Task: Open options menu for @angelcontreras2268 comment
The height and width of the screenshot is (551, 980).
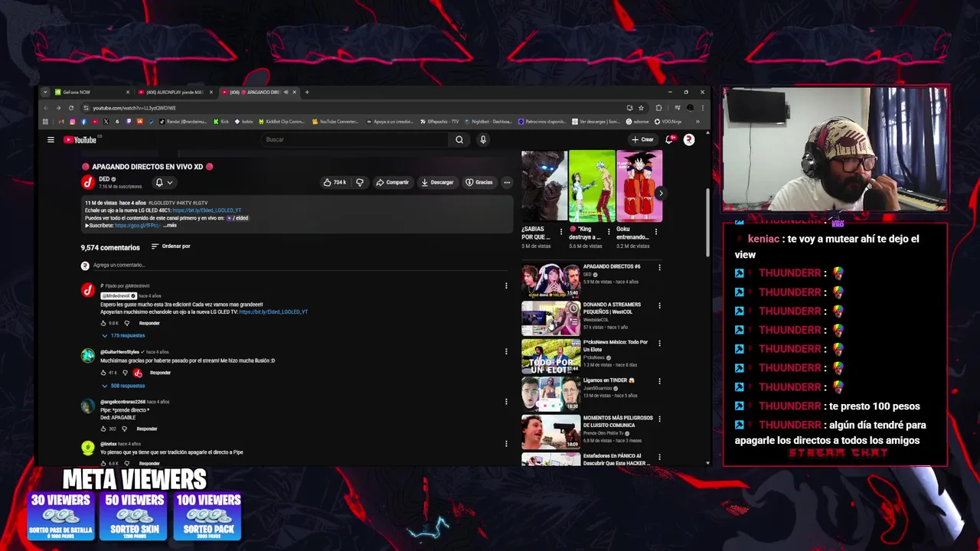Action: [x=506, y=402]
